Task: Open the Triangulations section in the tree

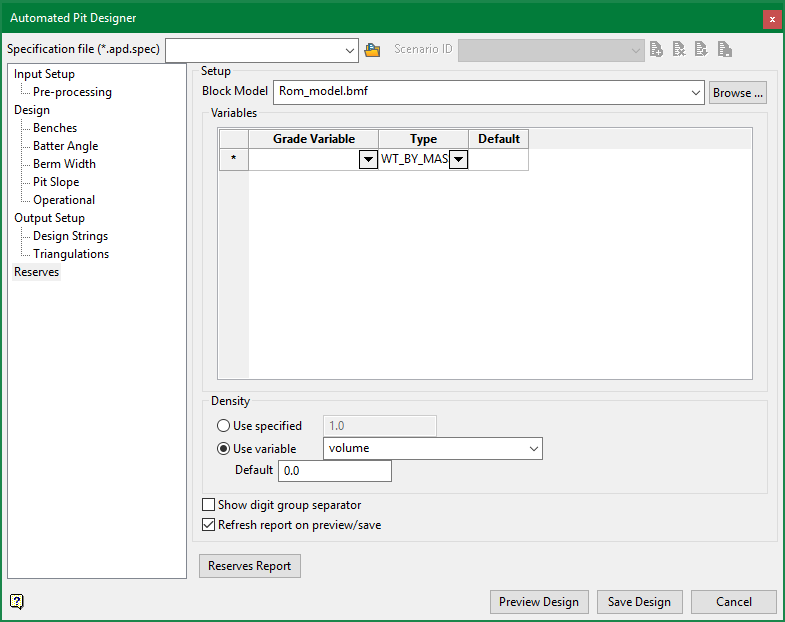Action: pos(71,254)
